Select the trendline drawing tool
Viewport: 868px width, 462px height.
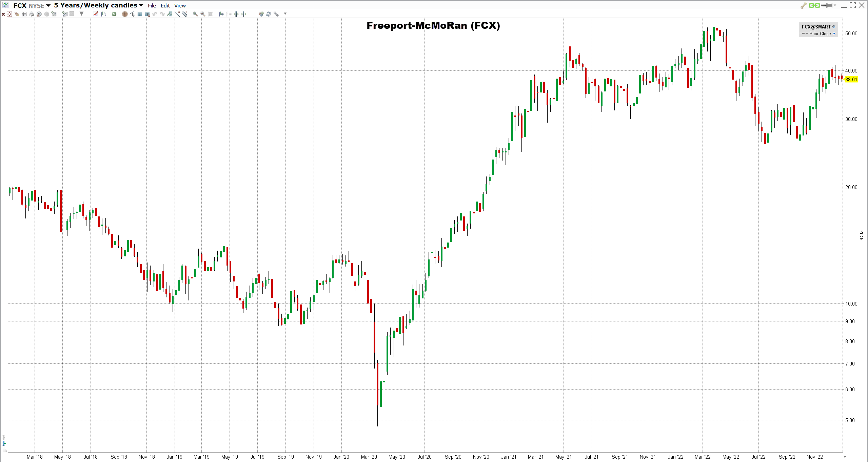pyautogui.click(x=177, y=14)
